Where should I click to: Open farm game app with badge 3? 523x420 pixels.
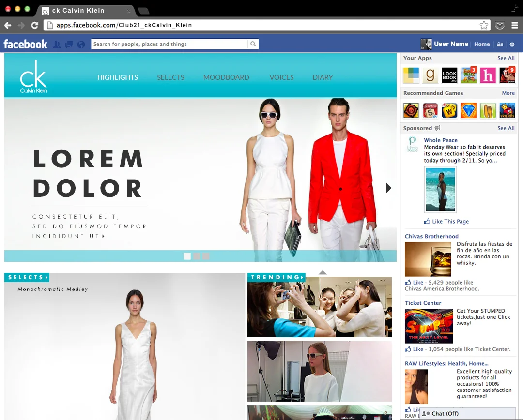click(x=469, y=75)
